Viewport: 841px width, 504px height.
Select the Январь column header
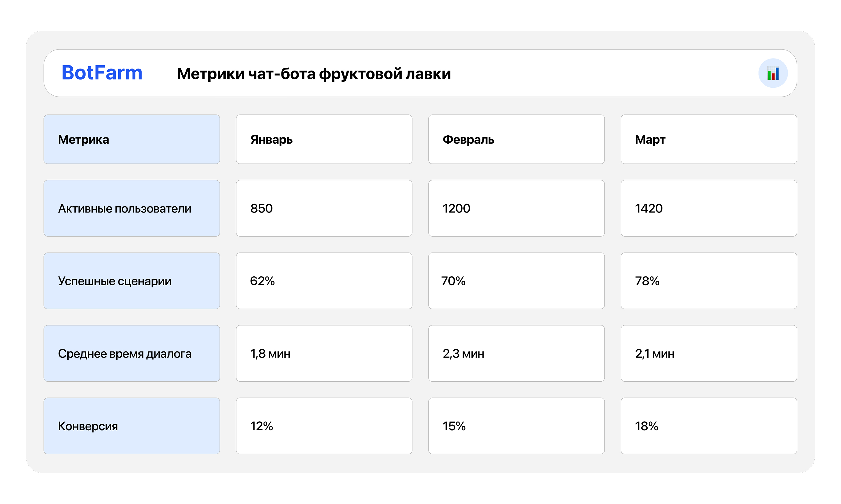click(x=324, y=139)
